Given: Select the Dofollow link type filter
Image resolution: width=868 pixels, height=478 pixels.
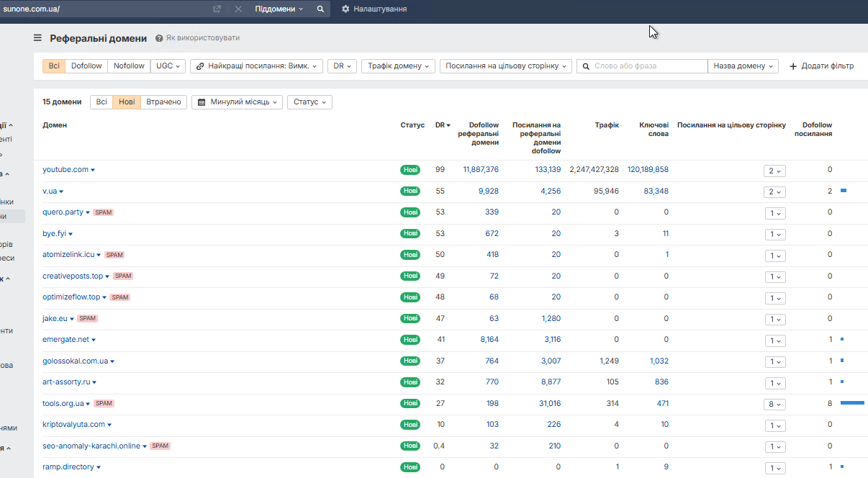Looking at the screenshot, I should (86, 66).
